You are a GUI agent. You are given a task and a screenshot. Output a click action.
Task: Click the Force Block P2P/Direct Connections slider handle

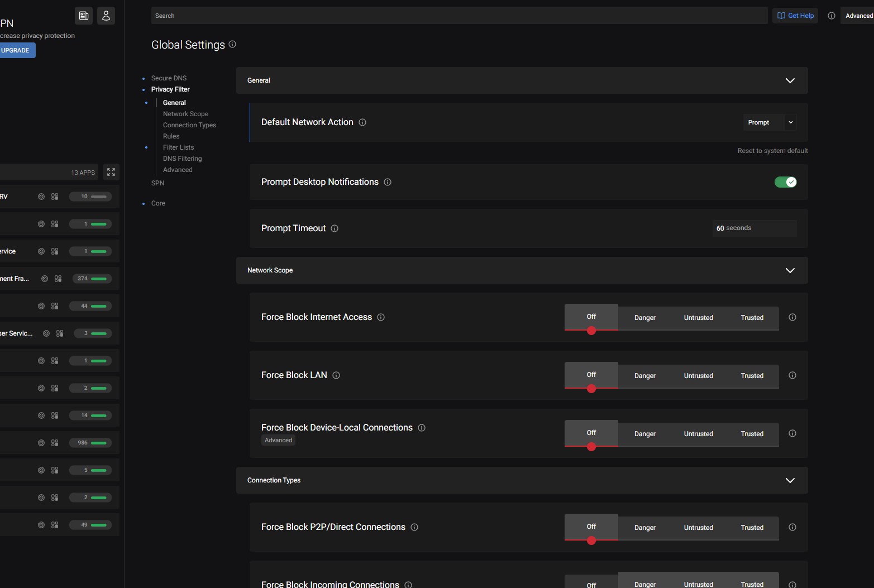click(591, 541)
